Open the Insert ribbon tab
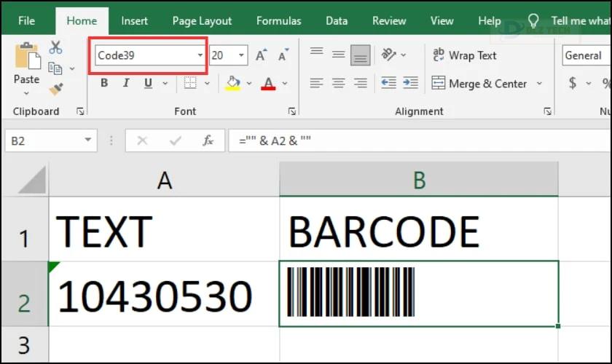 tap(134, 21)
